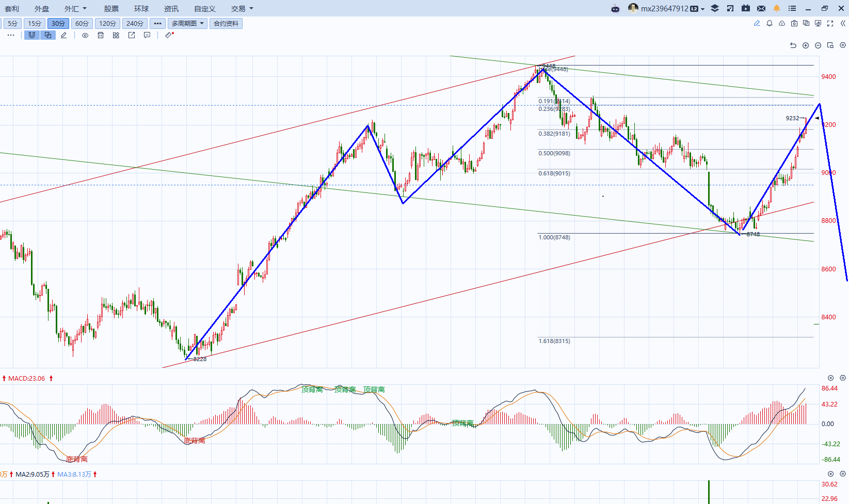Open the list menu icon in title bar
Screen dimensions: 849x504
792,8
